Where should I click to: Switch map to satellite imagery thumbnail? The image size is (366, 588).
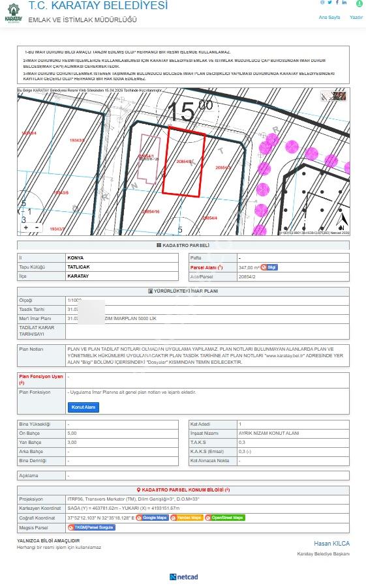[333, 96]
